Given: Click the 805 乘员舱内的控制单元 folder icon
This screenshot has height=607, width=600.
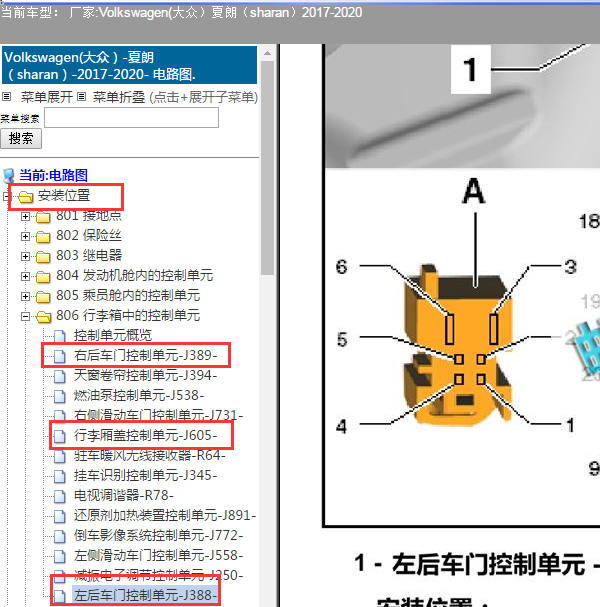Looking at the screenshot, I should tap(43, 297).
